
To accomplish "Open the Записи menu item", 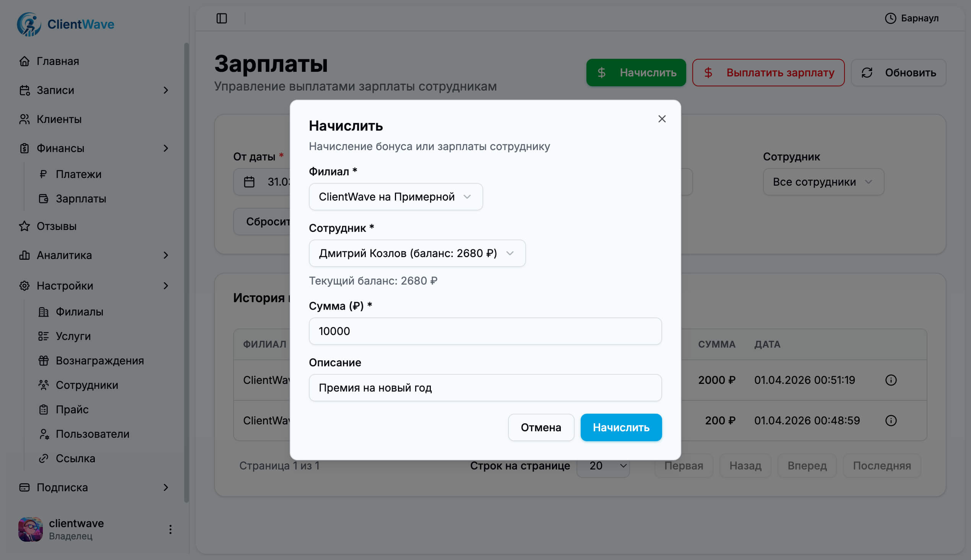I will coord(55,90).
